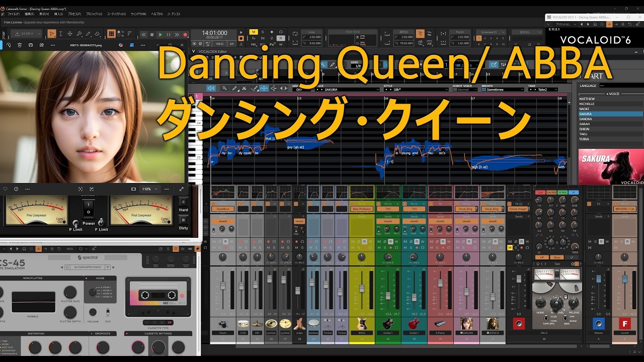This screenshot has width=644, height=362.
Task: Open the STYLE Silk dropdown
Action: (x=416, y=89)
